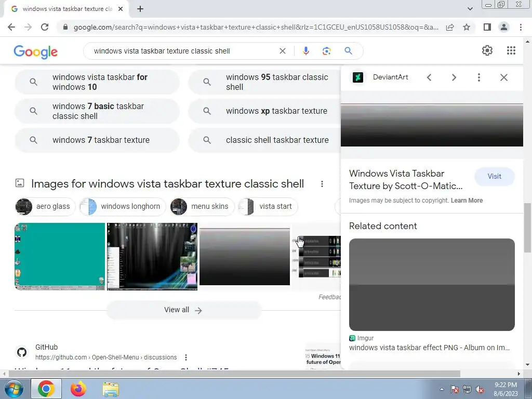
Task: Launch Firefox from the taskbar
Action: coord(78,389)
